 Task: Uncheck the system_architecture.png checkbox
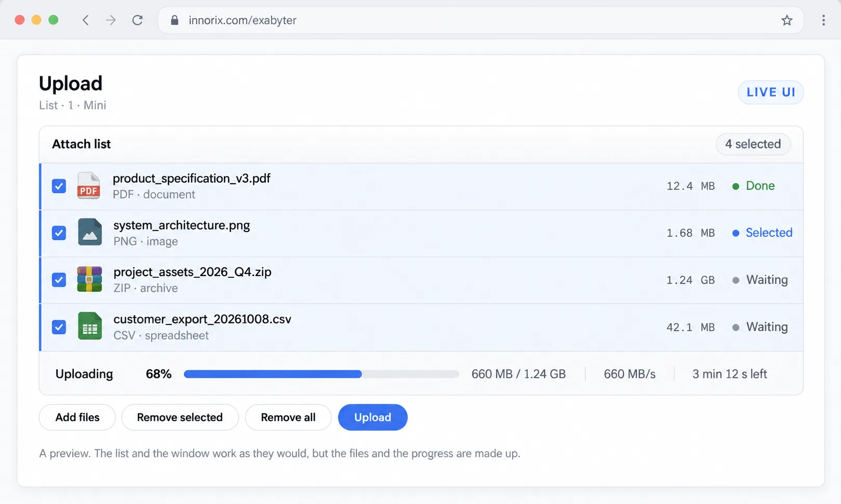[x=59, y=233]
